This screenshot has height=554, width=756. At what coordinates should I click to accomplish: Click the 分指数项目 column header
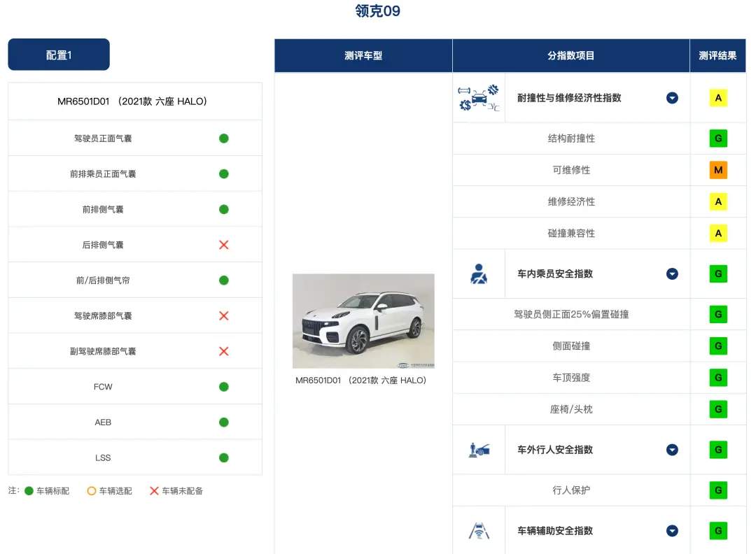pyautogui.click(x=571, y=55)
